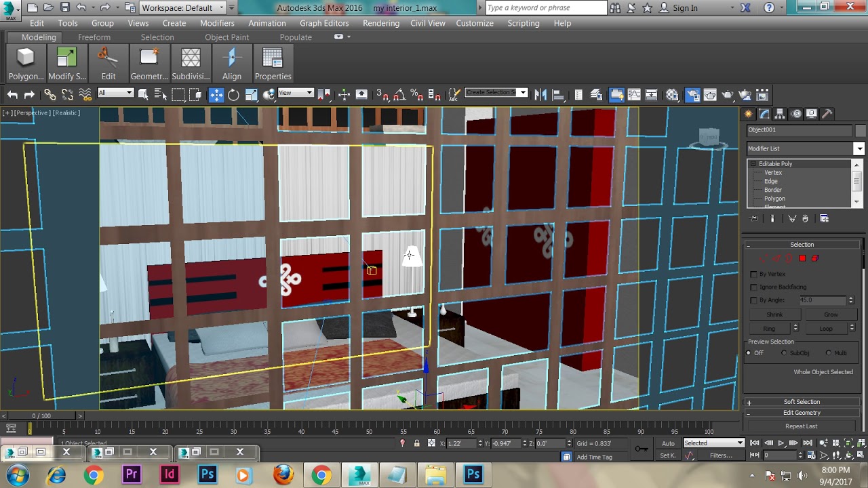Image resolution: width=868 pixels, height=488 pixels.
Task: Click the Undo arrow in main toolbar
Action: pyautogui.click(x=12, y=95)
